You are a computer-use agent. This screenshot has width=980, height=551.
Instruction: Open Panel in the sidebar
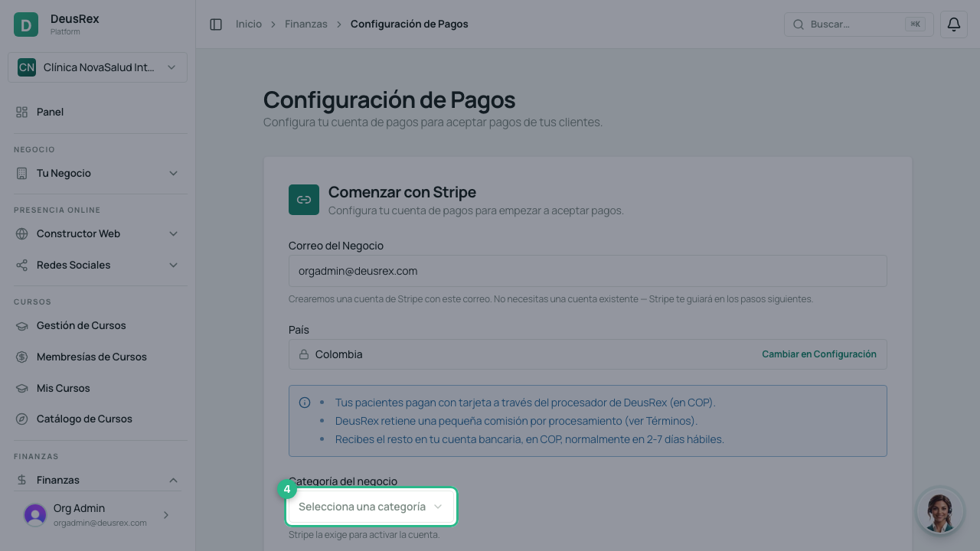pyautogui.click(x=97, y=112)
